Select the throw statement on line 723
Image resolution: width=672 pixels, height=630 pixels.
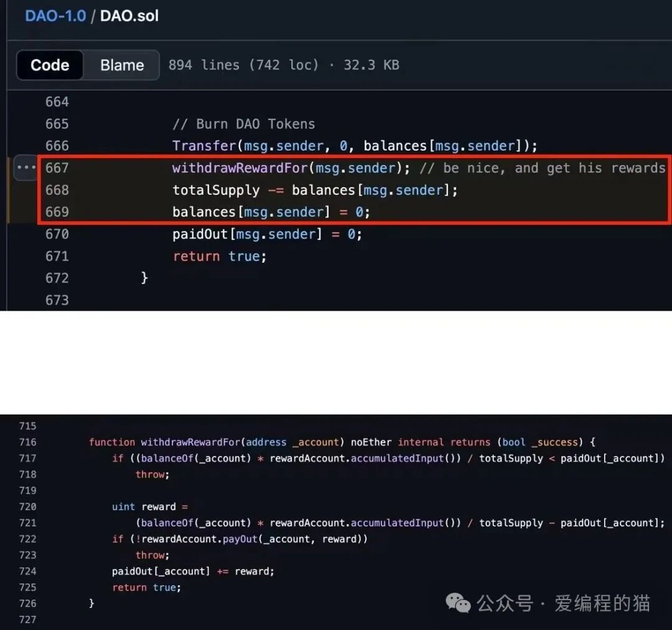point(151,555)
